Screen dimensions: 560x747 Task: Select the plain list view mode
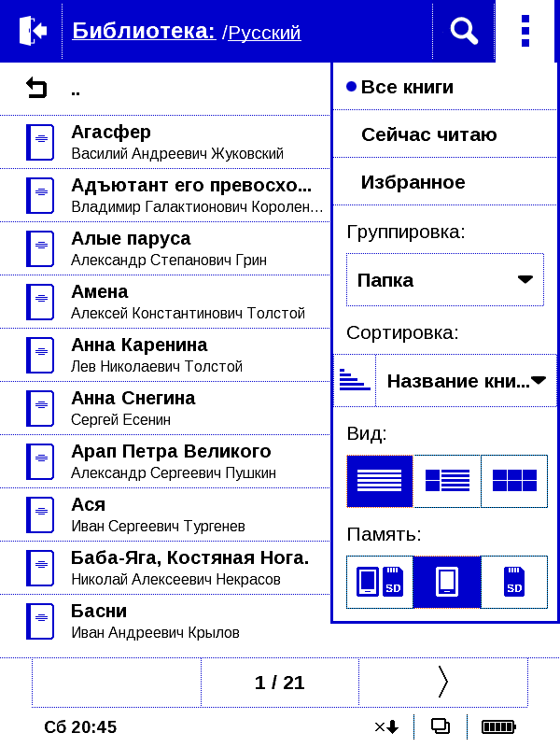380,481
